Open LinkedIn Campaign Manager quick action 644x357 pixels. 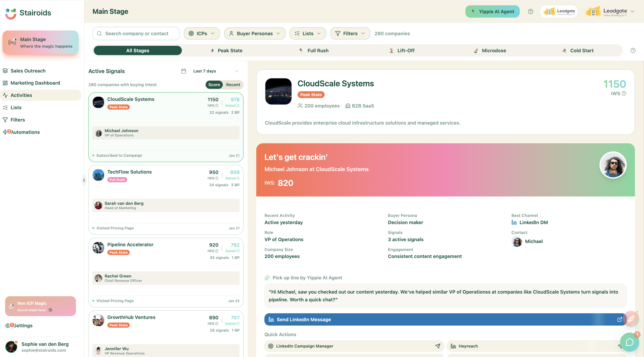click(x=354, y=346)
